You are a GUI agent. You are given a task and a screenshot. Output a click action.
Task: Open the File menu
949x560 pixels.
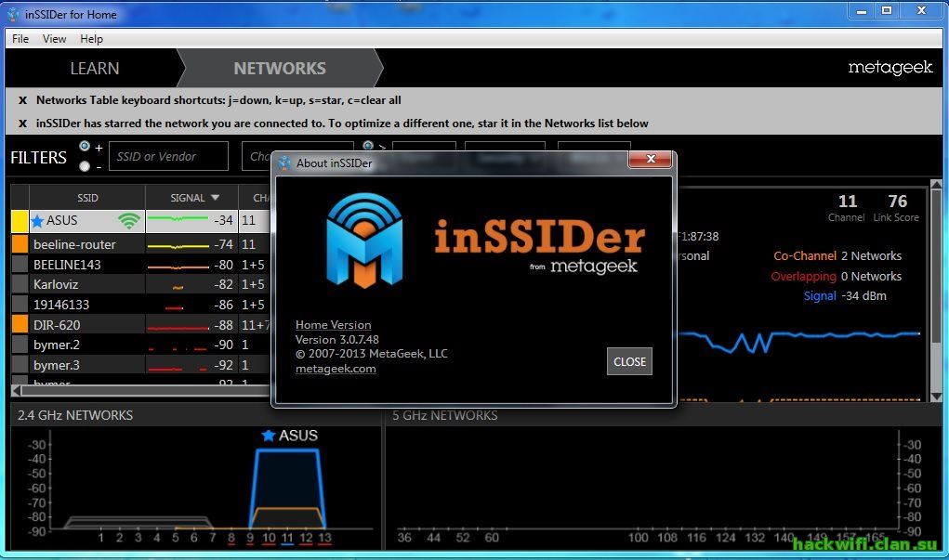(20, 39)
